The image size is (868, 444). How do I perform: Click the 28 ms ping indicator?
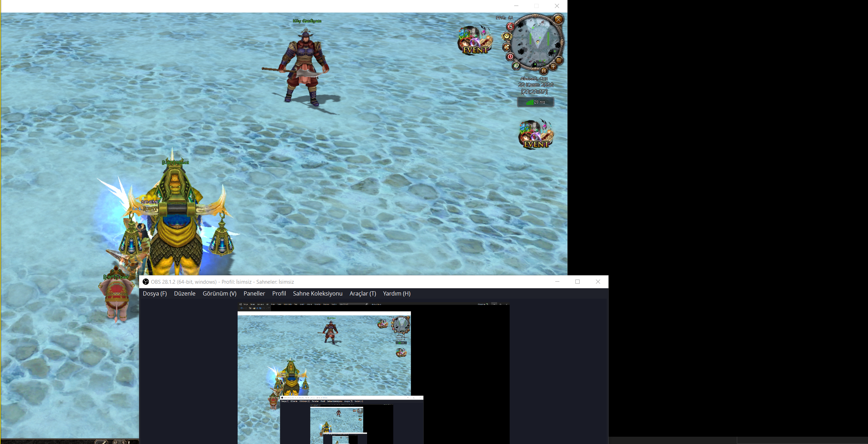[535, 102]
